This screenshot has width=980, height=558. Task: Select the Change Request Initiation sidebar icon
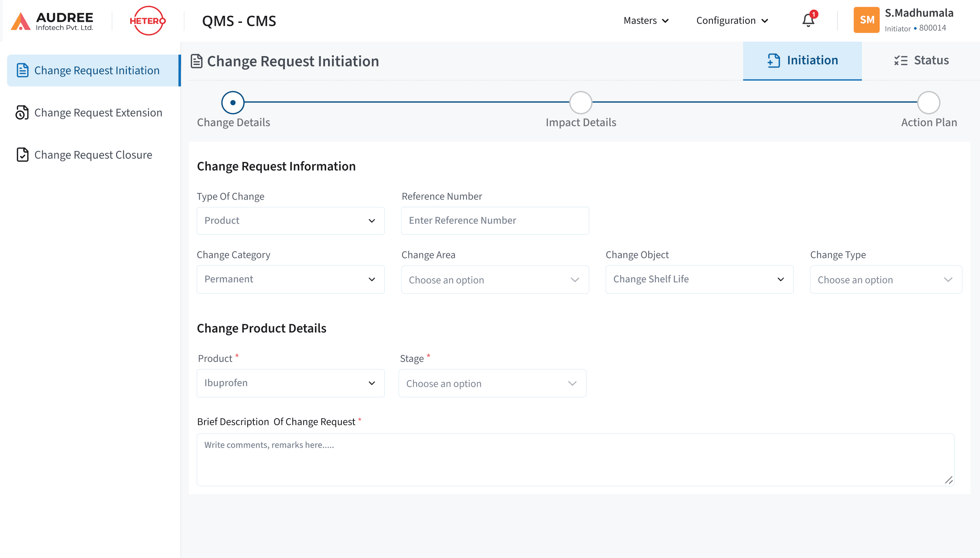(x=22, y=70)
